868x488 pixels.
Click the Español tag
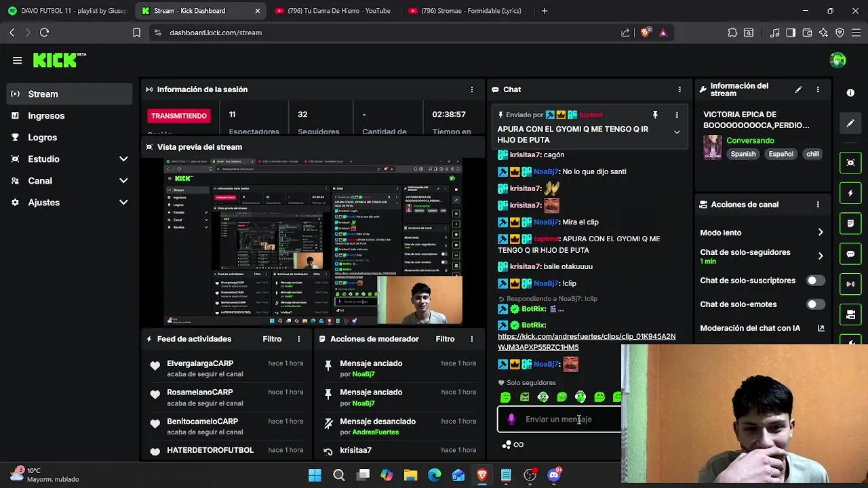tap(781, 154)
